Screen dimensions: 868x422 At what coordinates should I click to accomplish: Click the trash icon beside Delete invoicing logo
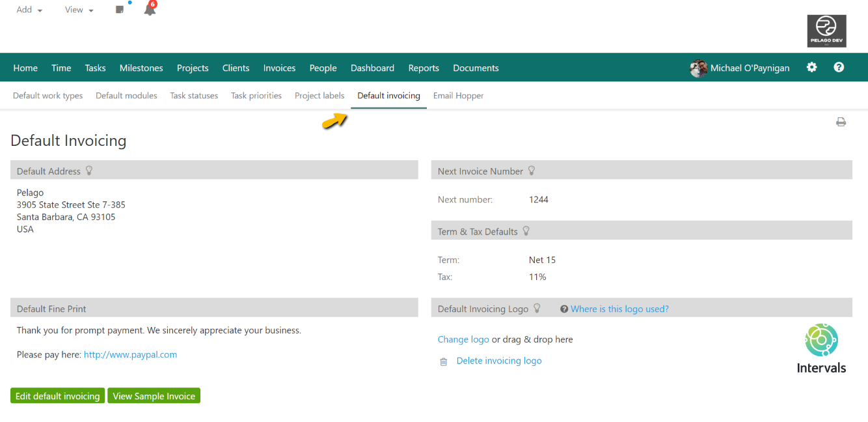tap(443, 361)
